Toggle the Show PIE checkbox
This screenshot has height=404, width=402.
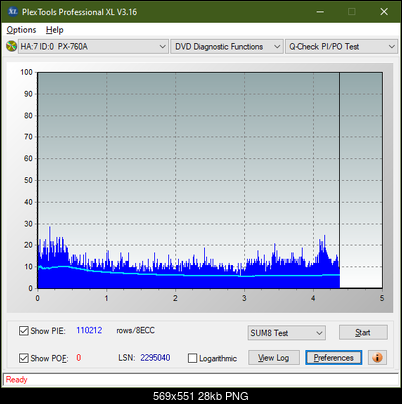[x=23, y=331]
